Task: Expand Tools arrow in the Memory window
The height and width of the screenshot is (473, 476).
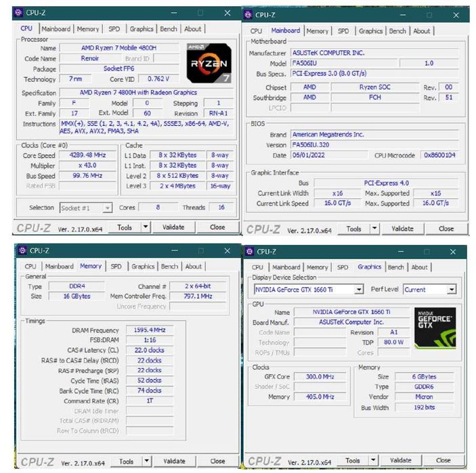Action: (147, 461)
